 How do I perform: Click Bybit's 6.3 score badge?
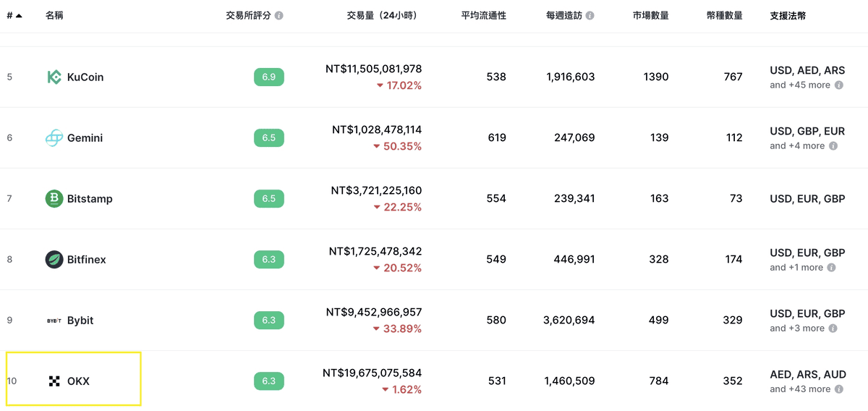(x=269, y=320)
